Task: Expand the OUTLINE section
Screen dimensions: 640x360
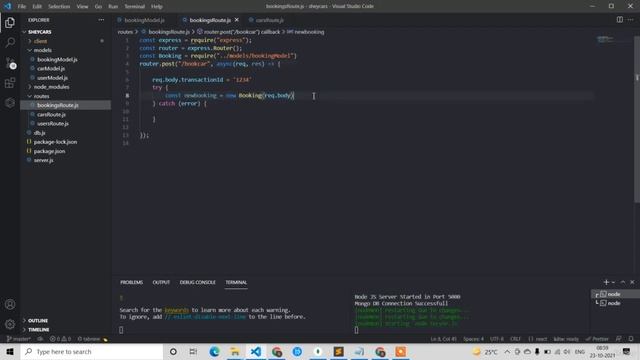Action: coord(38,320)
